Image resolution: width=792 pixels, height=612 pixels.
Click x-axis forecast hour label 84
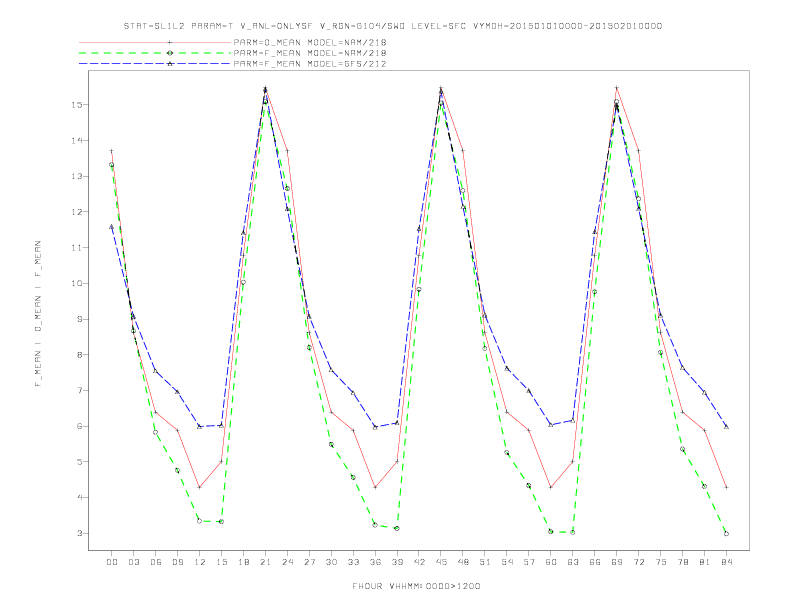726,562
